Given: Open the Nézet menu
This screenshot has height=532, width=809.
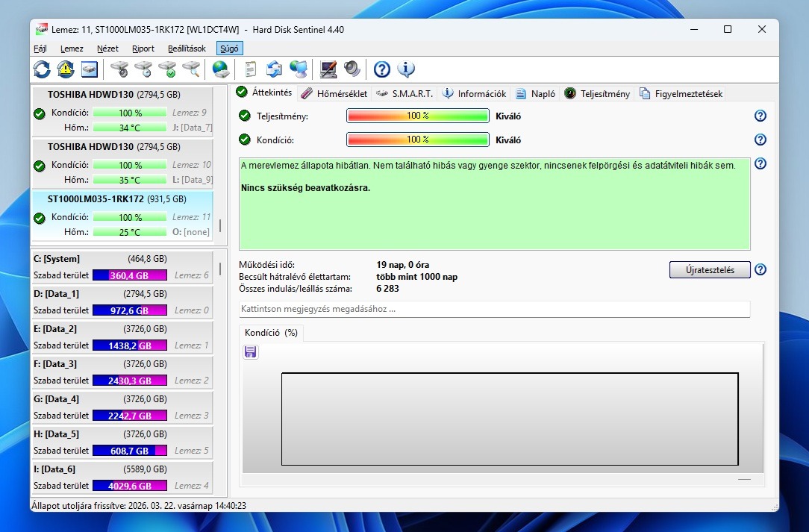Looking at the screenshot, I should (107, 48).
